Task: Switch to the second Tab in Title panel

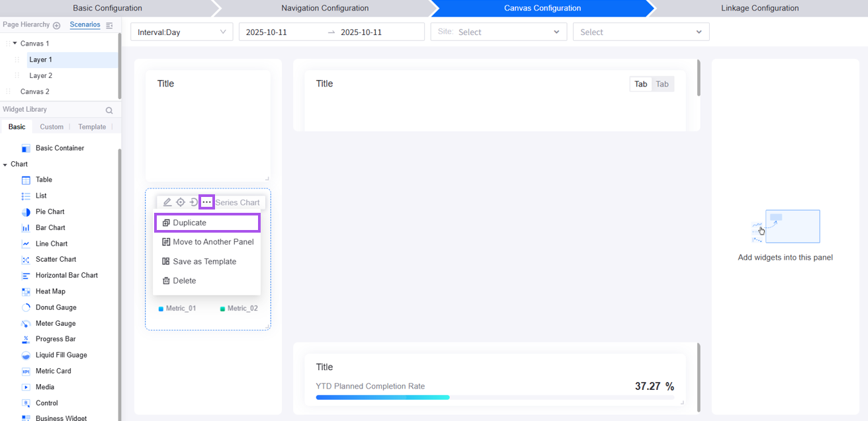Action: (x=662, y=84)
